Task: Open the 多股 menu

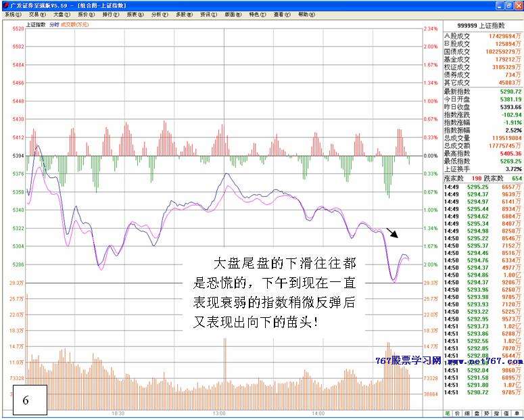Action: tap(184, 15)
